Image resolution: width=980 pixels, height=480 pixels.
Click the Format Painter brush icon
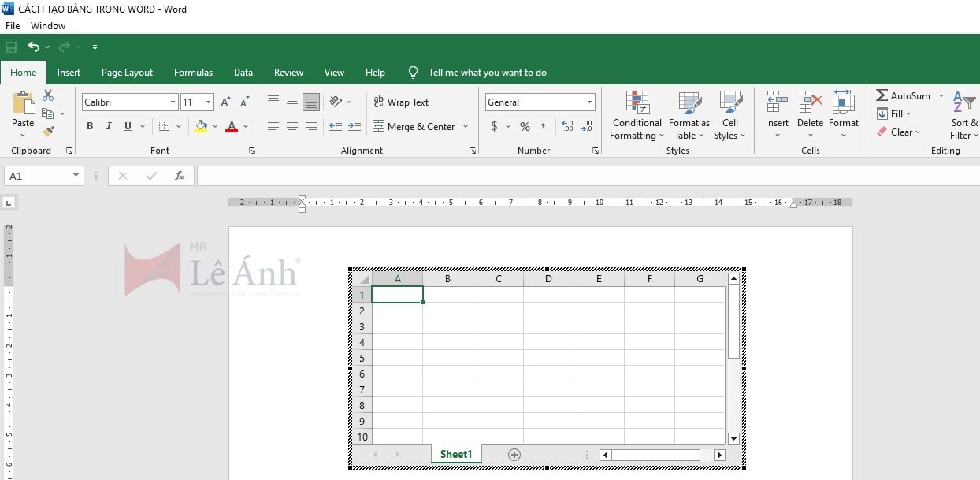(48, 132)
